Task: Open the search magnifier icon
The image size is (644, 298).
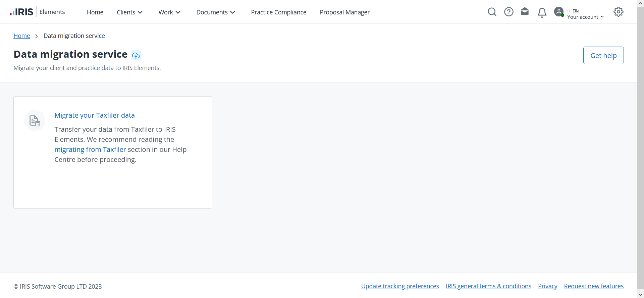Action: point(492,12)
